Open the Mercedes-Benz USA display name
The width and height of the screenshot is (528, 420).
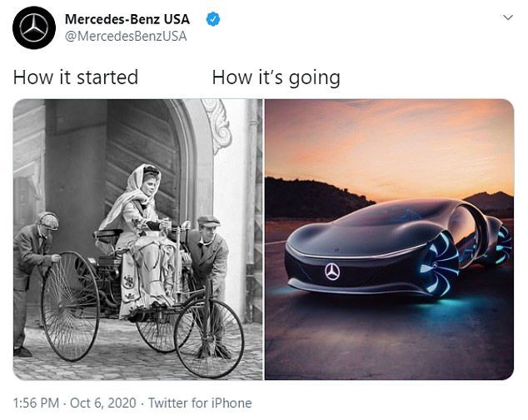(x=127, y=19)
